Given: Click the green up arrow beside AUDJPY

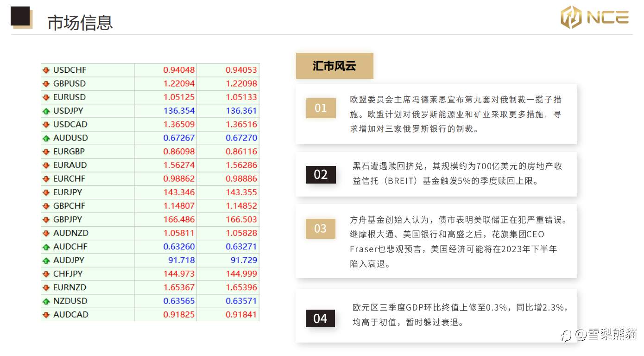Looking at the screenshot, I should (46, 260).
